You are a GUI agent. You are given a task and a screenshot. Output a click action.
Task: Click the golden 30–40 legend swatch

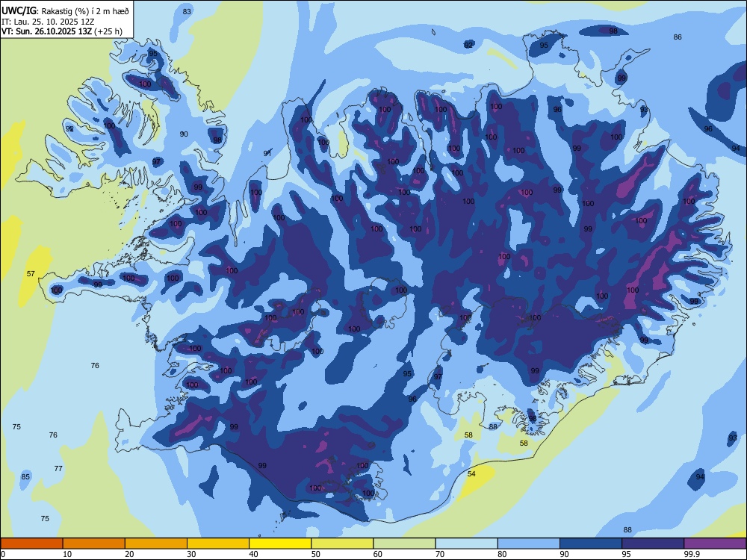(218, 544)
